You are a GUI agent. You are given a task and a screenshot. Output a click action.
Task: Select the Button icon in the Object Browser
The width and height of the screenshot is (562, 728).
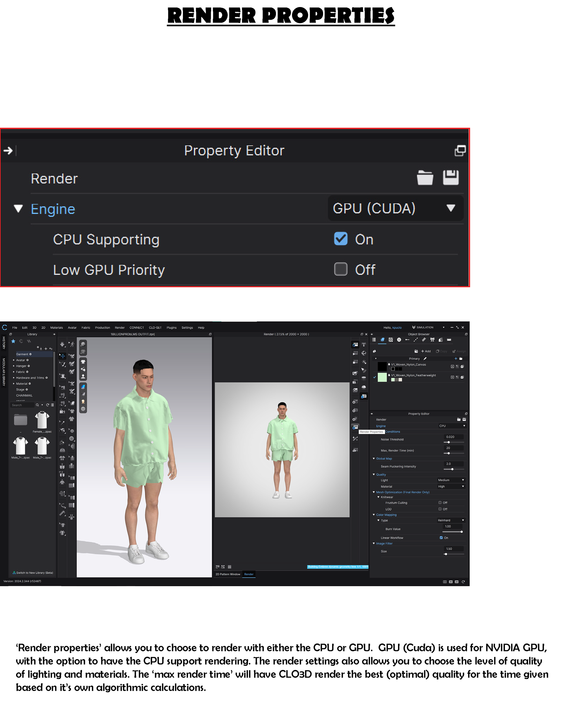(399, 340)
